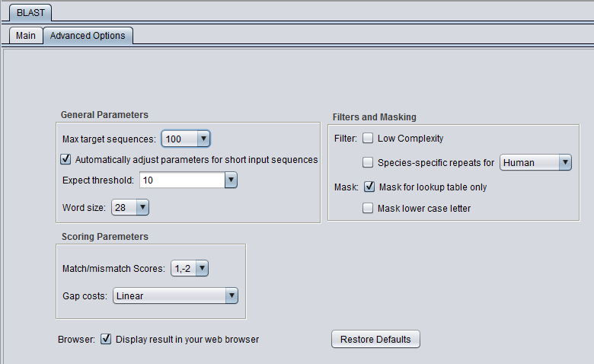Image resolution: width=594 pixels, height=364 pixels.
Task: Click the Scoring Parameters section heading
Action: pyautogui.click(x=104, y=237)
